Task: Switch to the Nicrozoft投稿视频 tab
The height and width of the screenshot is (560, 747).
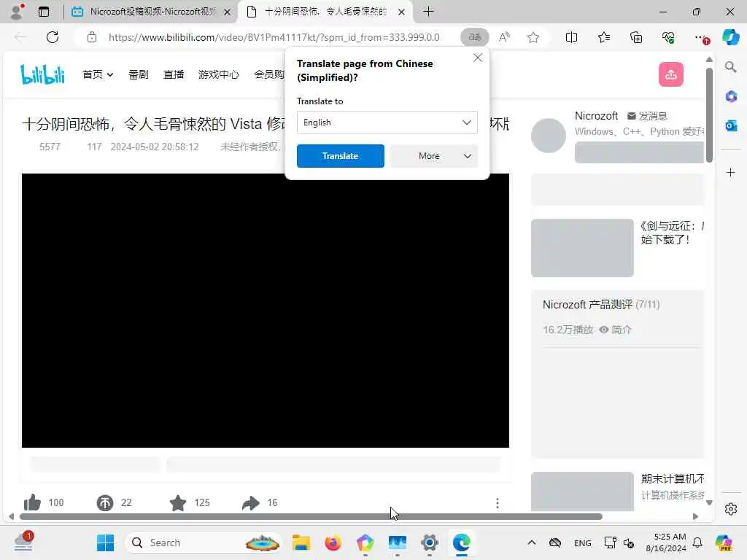Action: [152, 12]
